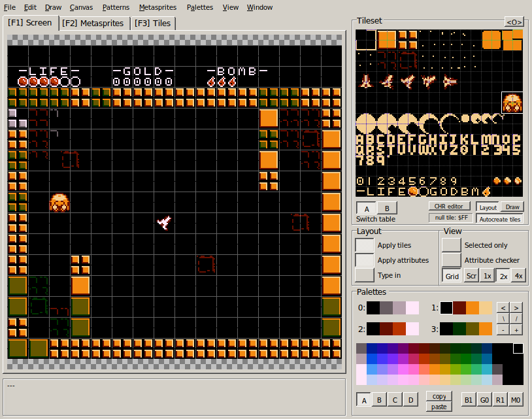Select Layout mode in Tileset panel

click(488, 207)
